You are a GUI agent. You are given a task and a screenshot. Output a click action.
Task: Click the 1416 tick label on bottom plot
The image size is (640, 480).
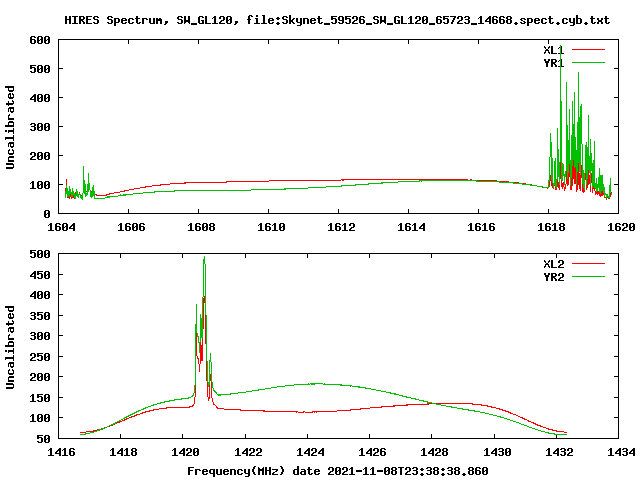coord(61,452)
